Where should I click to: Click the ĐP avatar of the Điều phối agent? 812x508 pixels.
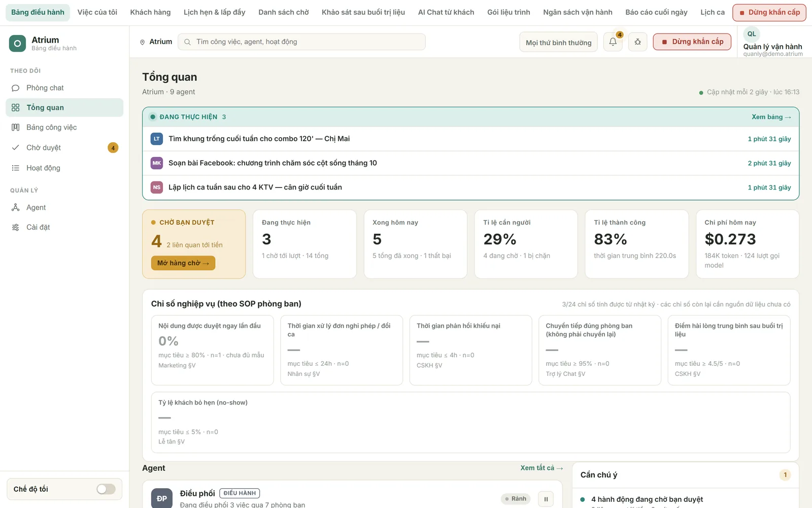(162, 498)
